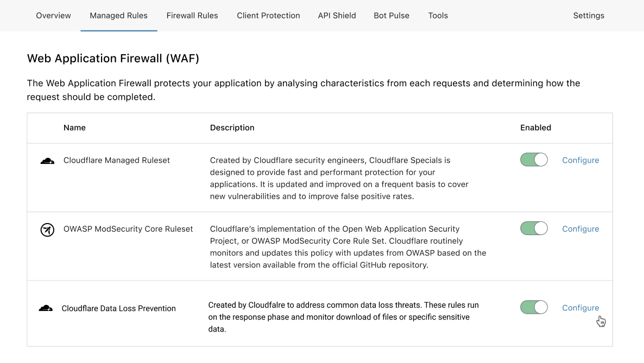Viewport: 644px width, 363px height.
Task: Turn off Cloudflare Data Loss Prevention toggle
Action: click(x=534, y=307)
